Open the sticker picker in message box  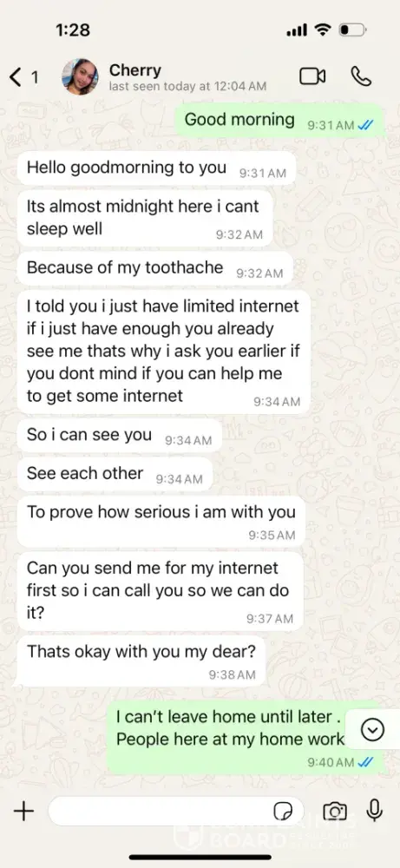283,812
